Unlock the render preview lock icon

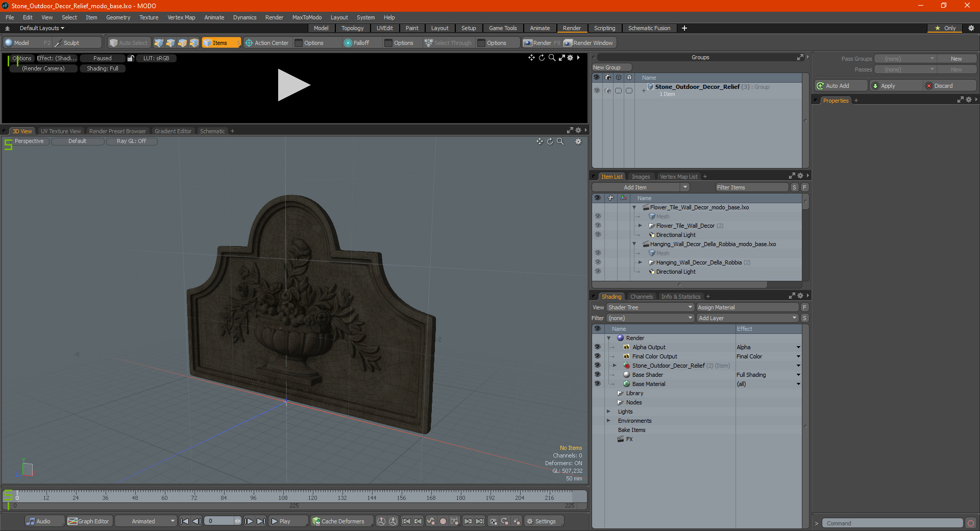point(131,58)
